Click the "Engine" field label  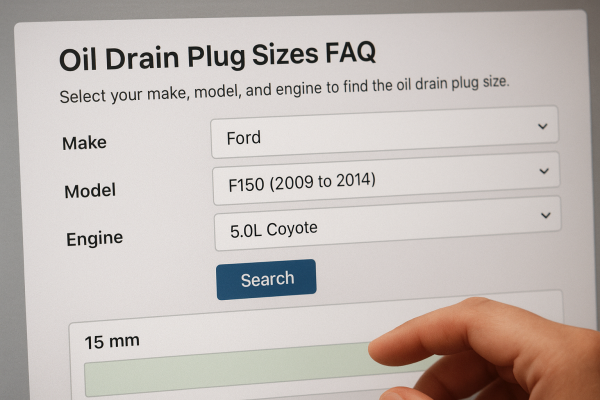(x=95, y=239)
